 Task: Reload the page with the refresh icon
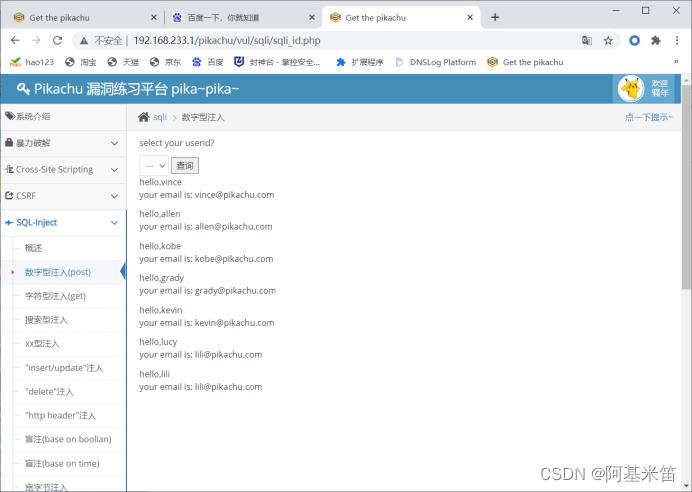(x=57, y=41)
